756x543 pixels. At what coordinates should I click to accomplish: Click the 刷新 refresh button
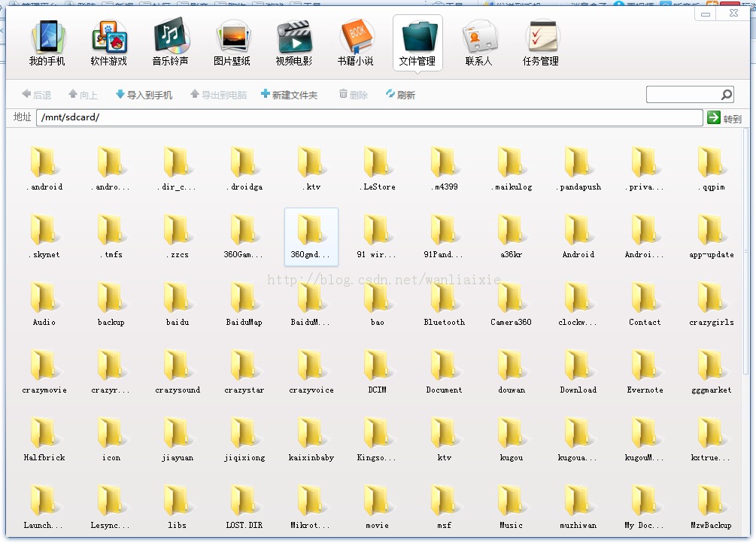tap(401, 95)
